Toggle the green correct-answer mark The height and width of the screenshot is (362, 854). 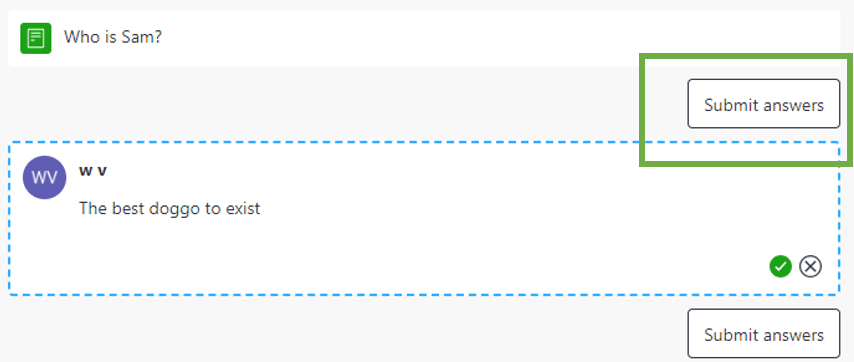[780, 267]
